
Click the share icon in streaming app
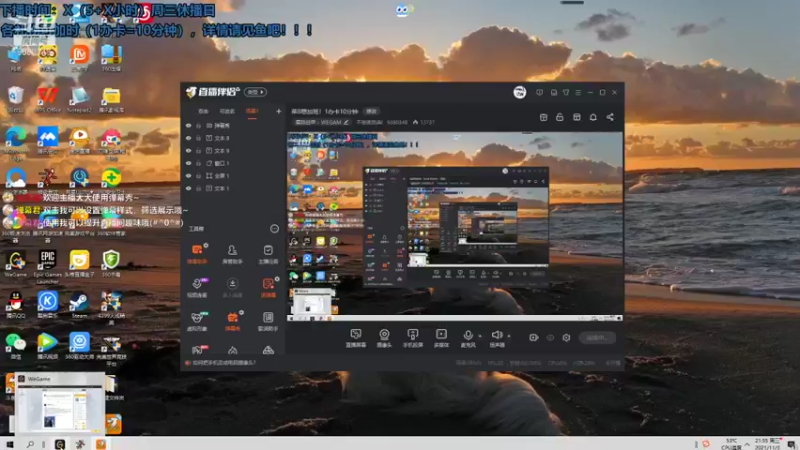tap(610, 117)
